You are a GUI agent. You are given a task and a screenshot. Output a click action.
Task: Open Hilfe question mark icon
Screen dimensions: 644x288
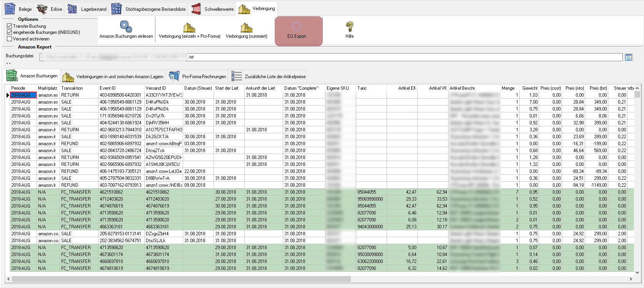pyautogui.click(x=349, y=27)
